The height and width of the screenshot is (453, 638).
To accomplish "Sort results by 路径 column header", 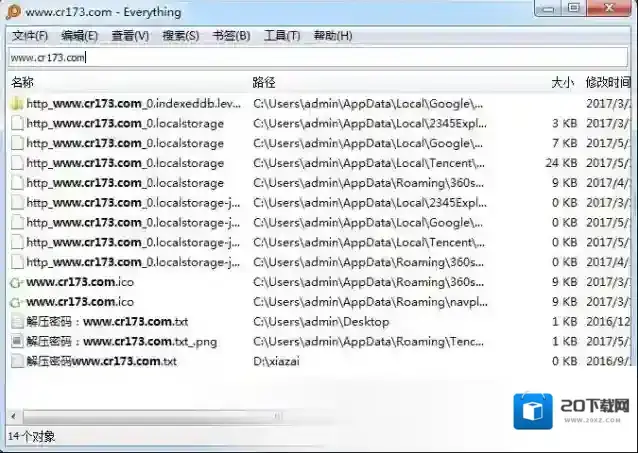I will click(264, 82).
